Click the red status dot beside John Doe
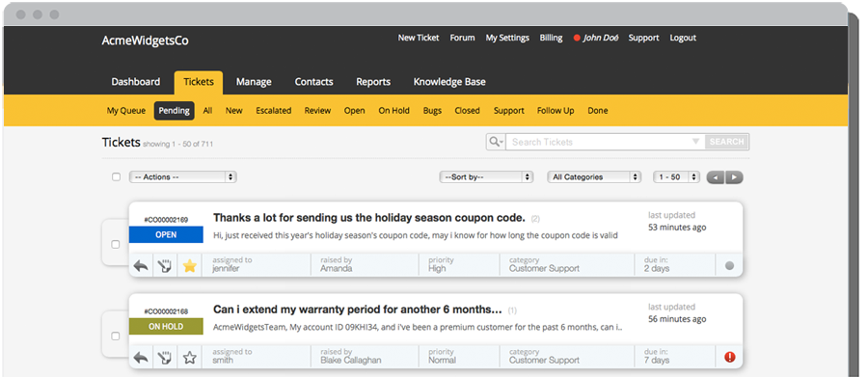 (577, 39)
